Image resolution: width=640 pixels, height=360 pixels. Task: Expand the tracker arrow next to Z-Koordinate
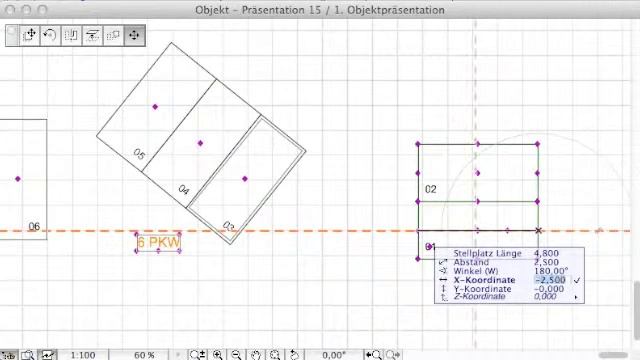pyautogui.click(x=576, y=297)
